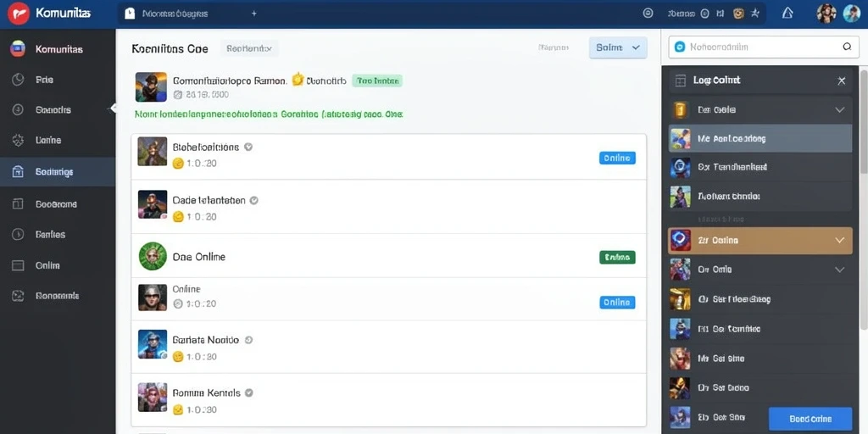868x434 pixels.
Task: Select the Oz Sar ftloe Gtog row
Action: tap(760, 299)
